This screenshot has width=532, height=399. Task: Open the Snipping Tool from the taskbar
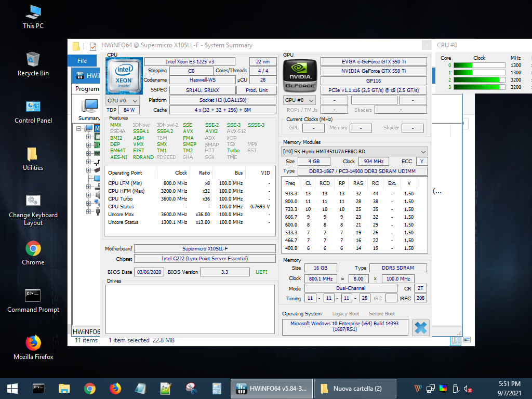(x=191, y=389)
